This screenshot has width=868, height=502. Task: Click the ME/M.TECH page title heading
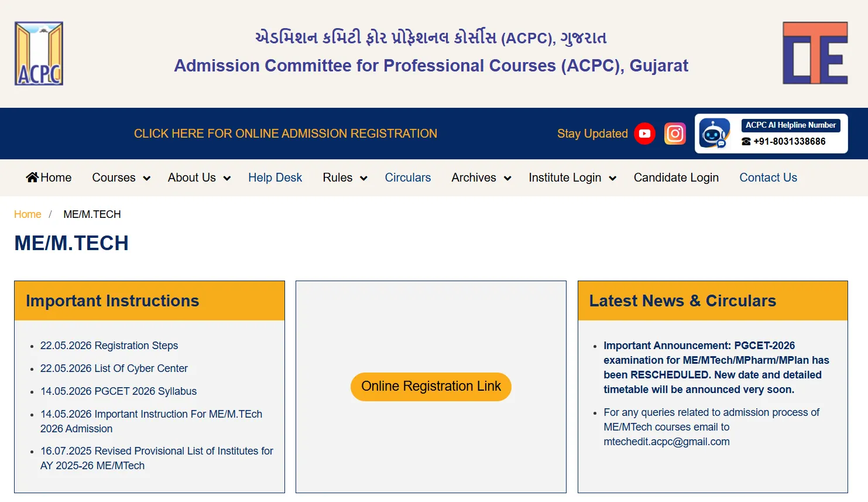point(71,243)
